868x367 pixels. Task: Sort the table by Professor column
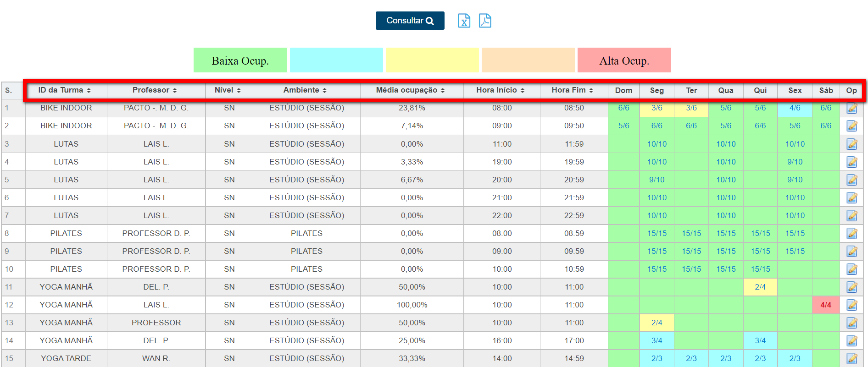(155, 90)
